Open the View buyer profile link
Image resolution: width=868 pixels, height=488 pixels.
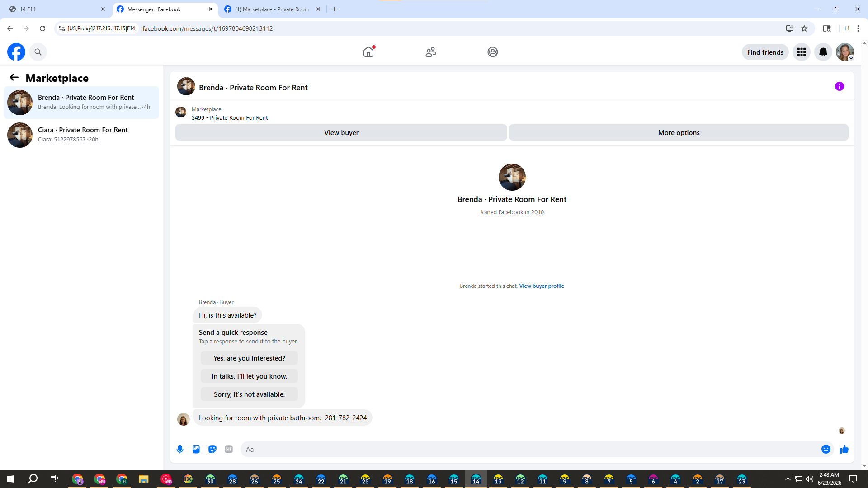pyautogui.click(x=542, y=286)
